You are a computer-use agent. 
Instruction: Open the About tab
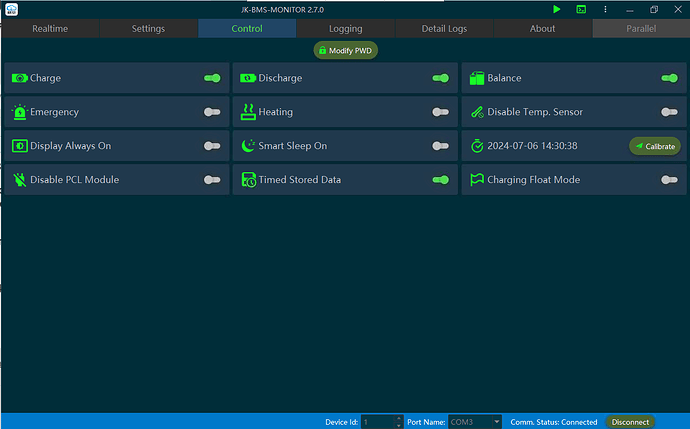pyautogui.click(x=543, y=29)
